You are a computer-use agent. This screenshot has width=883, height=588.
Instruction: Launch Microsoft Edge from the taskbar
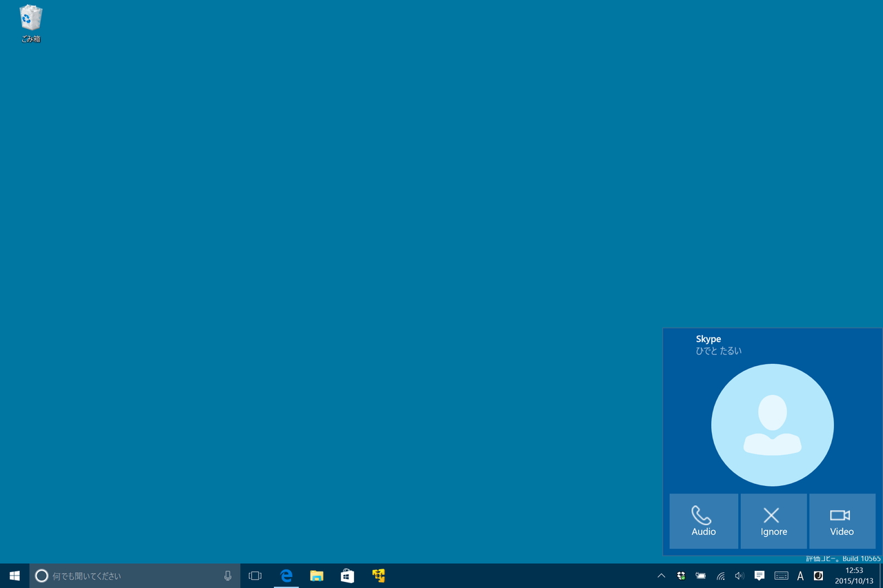[x=286, y=576]
